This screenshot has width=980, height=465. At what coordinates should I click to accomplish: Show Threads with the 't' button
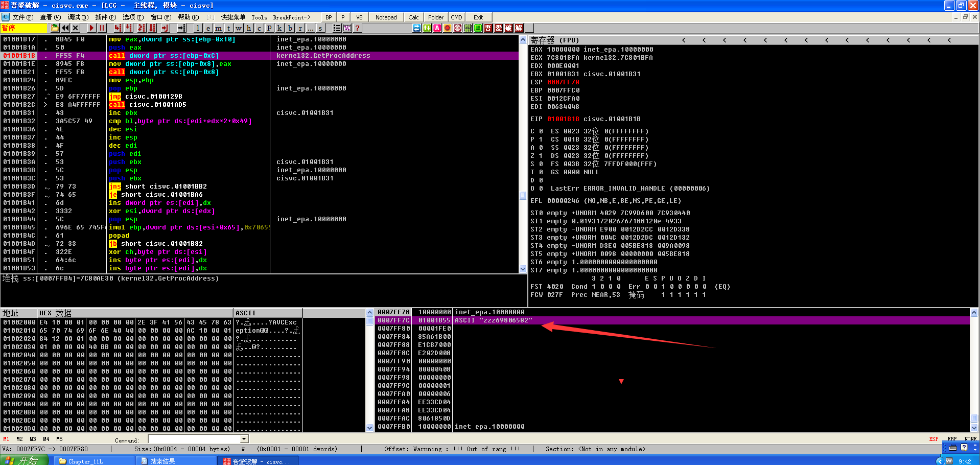(x=228, y=28)
